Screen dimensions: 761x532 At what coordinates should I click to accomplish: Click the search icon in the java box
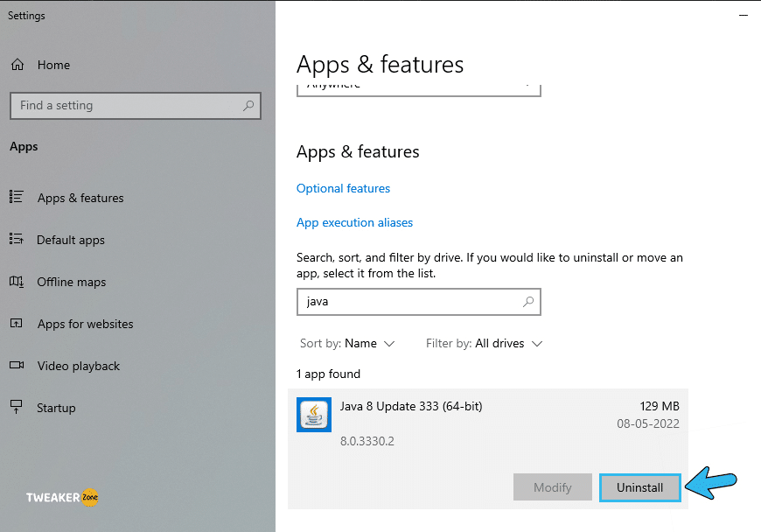[x=528, y=301]
